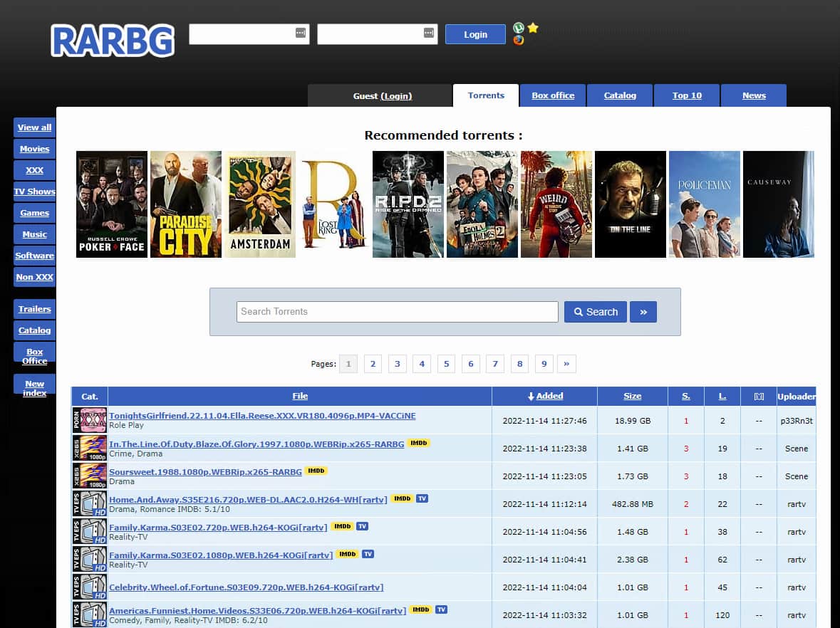The height and width of the screenshot is (628, 840).
Task: Click the IMDb badge next to In.The.Line.Of.Duty
Action: coord(418,443)
